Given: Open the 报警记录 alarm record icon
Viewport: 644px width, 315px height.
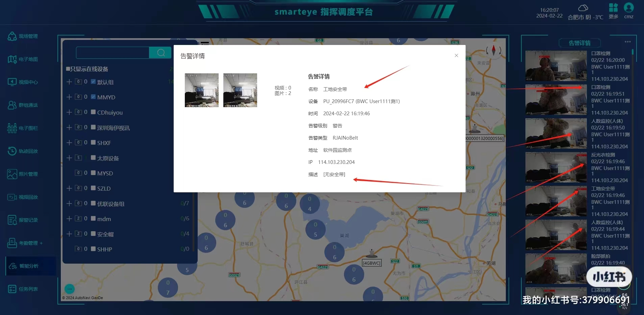Looking at the screenshot, I should [x=12, y=220].
